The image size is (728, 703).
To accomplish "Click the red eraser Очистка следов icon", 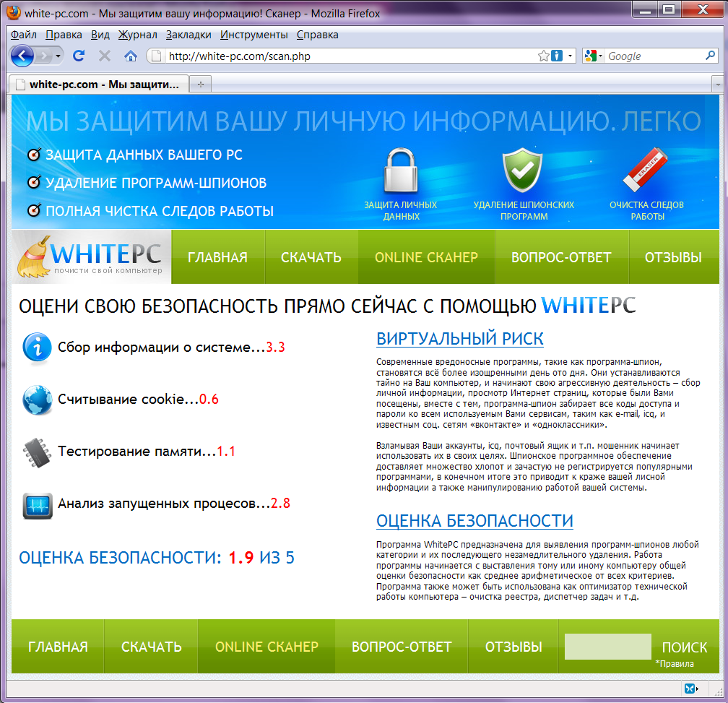I will (646, 170).
